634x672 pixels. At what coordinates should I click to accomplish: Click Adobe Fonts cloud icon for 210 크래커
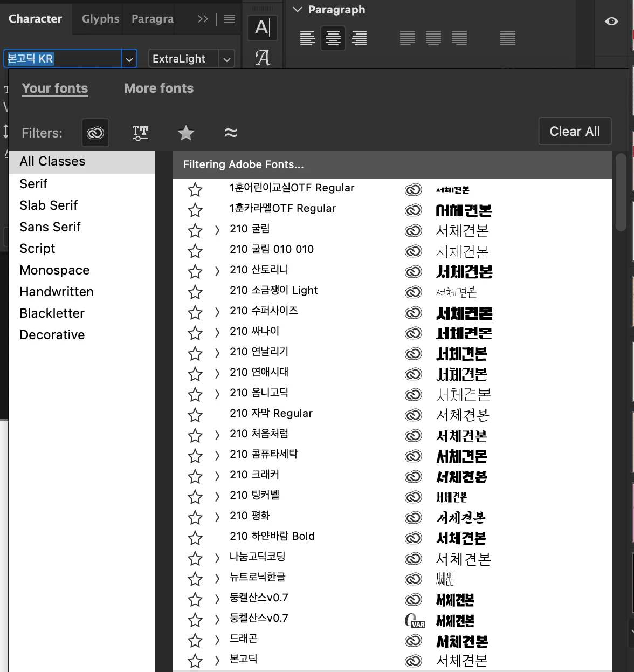point(413,476)
